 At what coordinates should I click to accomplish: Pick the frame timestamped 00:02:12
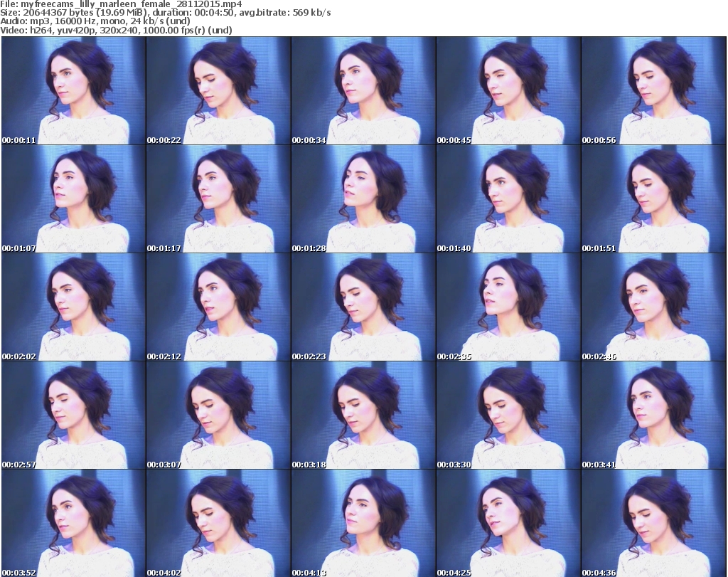(x=219, y=307)
